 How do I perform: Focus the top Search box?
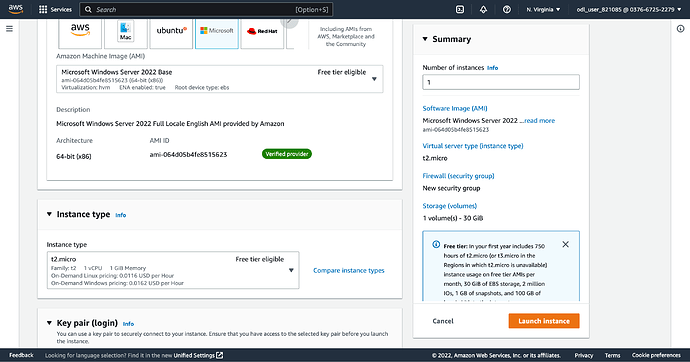tap(206, 9)
